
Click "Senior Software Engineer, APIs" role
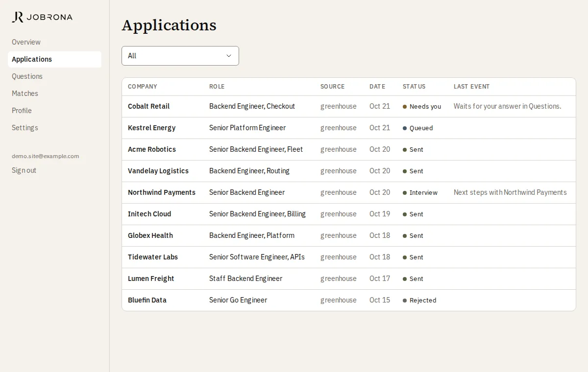point(257,257)
